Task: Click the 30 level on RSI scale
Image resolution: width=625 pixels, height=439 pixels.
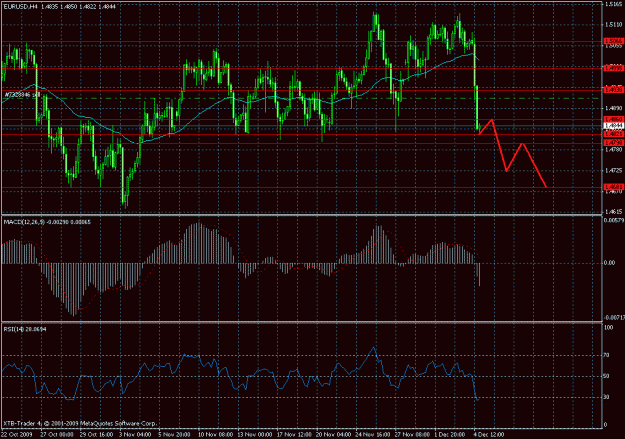Action: pos(608,397)
